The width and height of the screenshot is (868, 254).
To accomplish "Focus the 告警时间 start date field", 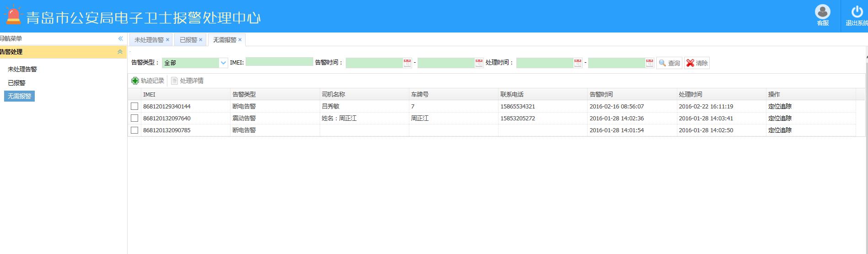I will [x=374, y=63].
